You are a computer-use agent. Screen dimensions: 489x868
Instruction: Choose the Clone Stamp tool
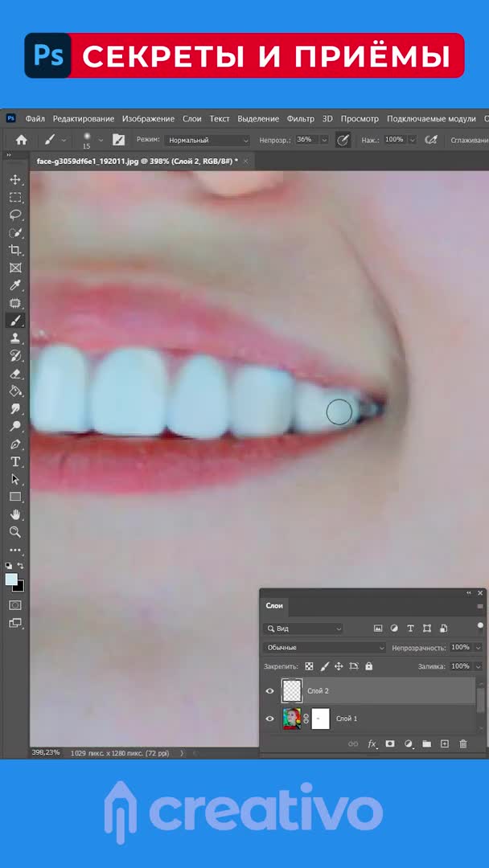coord(15,338)
